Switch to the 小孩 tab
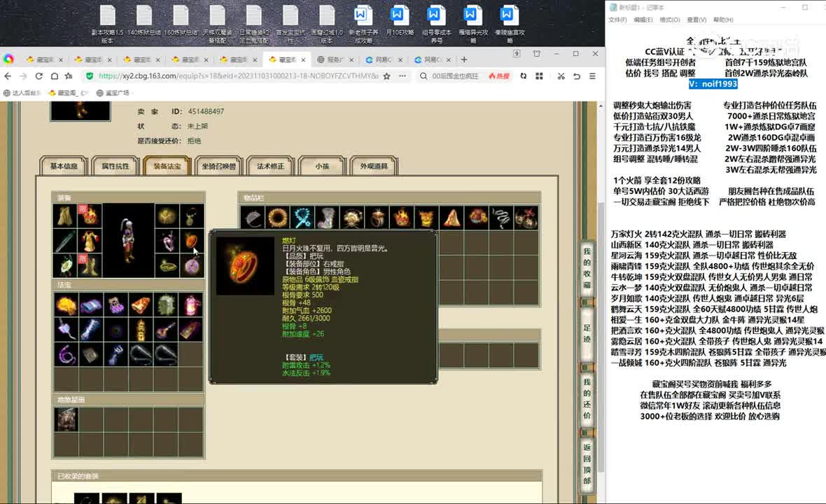The image size is (826, 504). 322,167
